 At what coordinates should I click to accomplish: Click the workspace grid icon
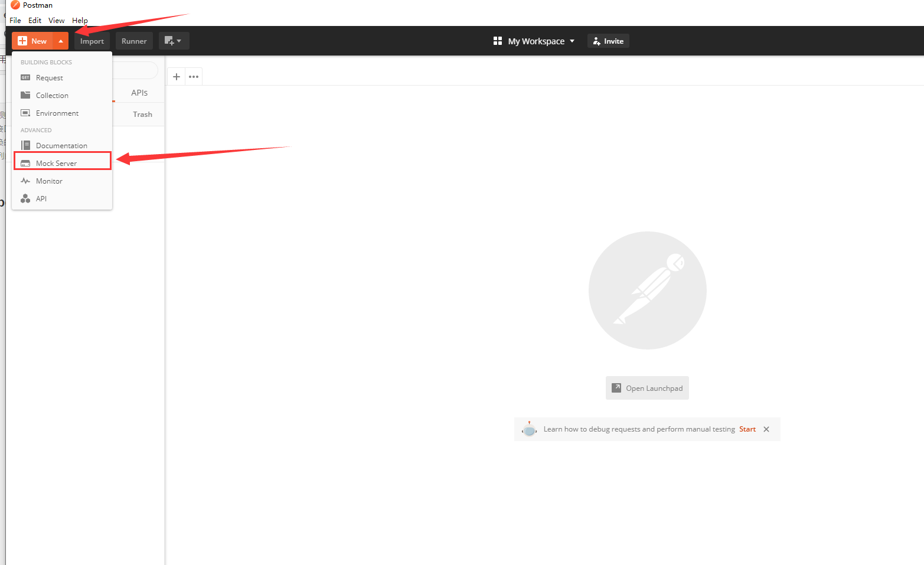click(x=498, y=41)
